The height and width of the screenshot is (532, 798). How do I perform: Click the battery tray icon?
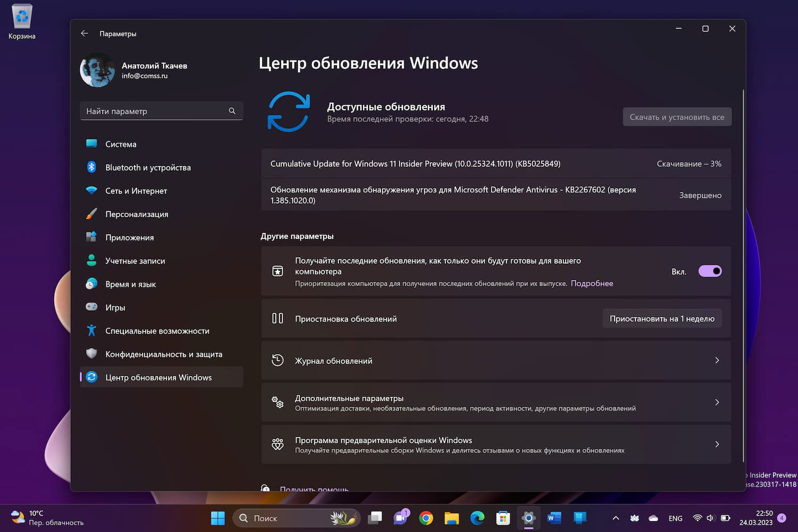[x=725, y=518]
